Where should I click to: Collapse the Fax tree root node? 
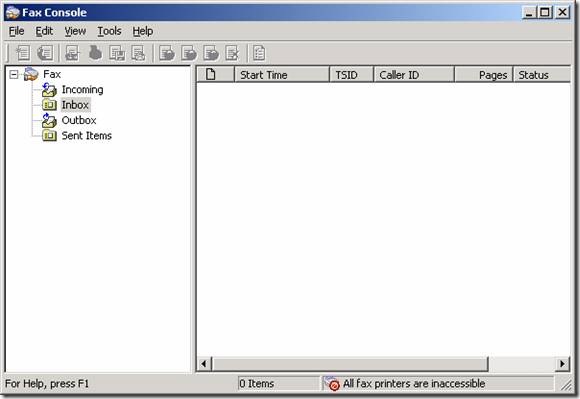point(14,74)
